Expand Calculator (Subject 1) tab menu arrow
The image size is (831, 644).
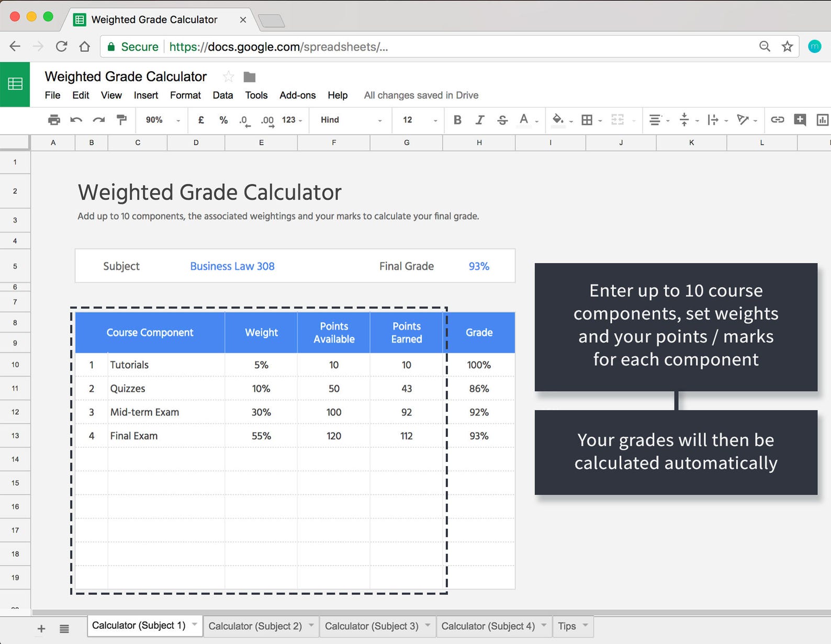pyautogui.click(x=195, y=624)
